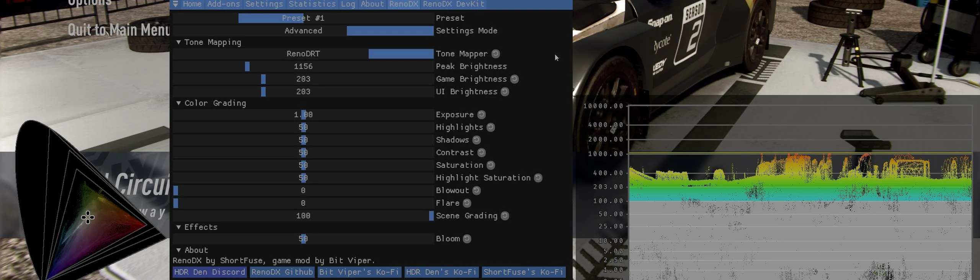Click the 203.00 label on the waveform

[608, 187]
